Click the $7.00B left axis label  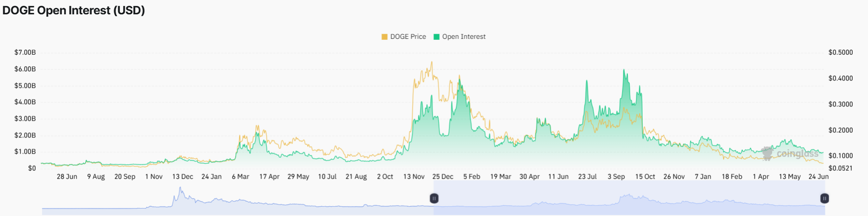coord(25,52)
